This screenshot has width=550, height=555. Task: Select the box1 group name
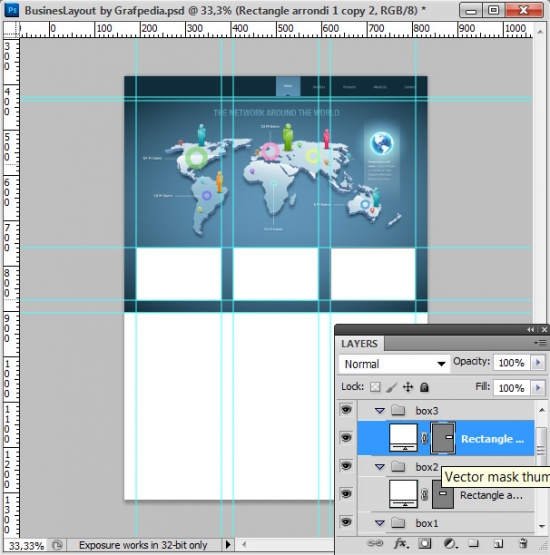(427, 523)
